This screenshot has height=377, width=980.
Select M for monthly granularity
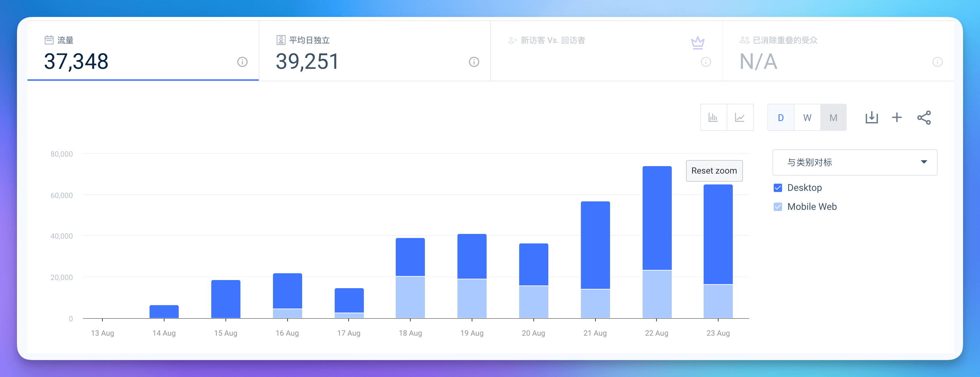[x=833, y=117]
